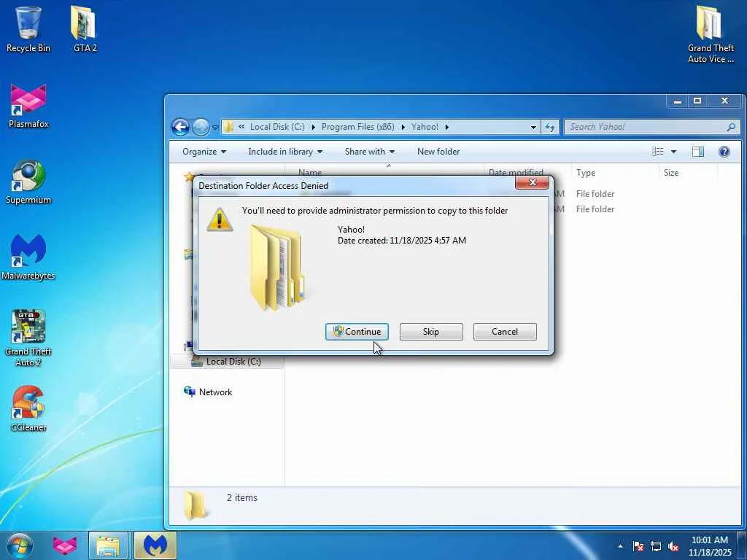Show hidden system tray icons
The width and height of the screenshot is (747, 560).
620,546
